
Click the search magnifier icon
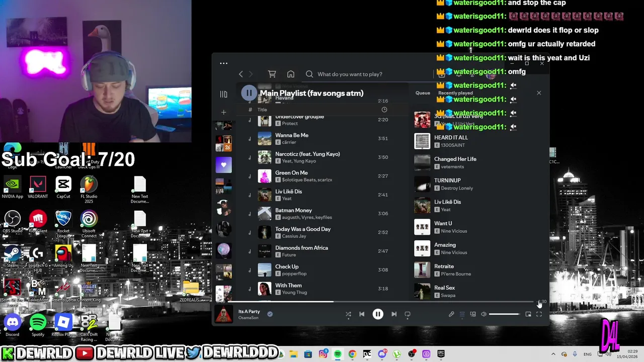[x=309, y=74]
